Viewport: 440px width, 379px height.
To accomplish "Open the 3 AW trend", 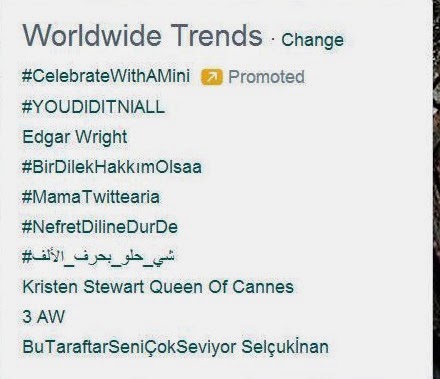I will pyautogui.click(x=43, y=317).
